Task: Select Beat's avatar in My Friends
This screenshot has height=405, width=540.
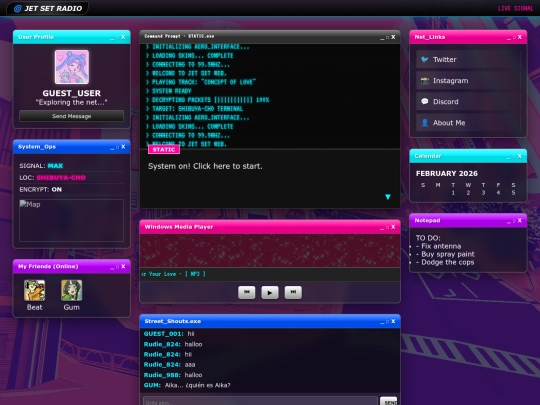Action: pos(34,290)
